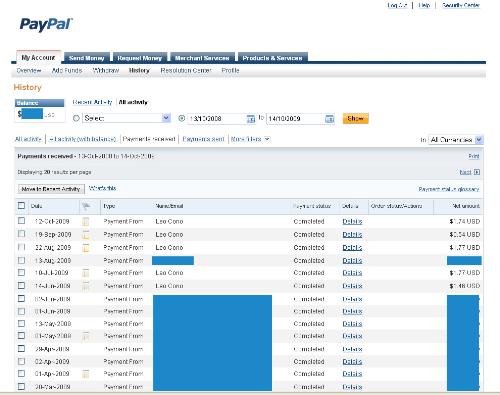500x395 pixels.
Task: Click the end date input field
Action: pos(295,118)
